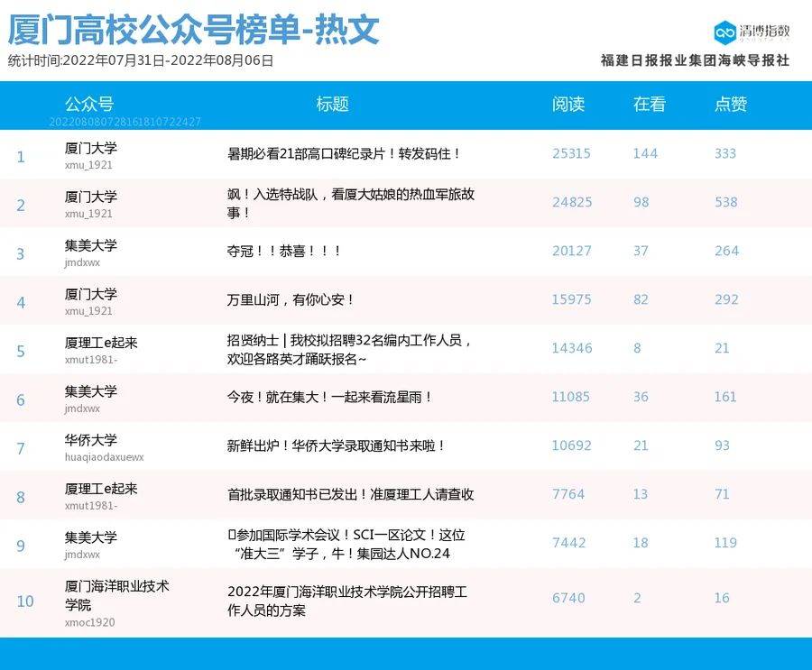Click the 在看 value 98 in rank 2
812x670 pixels.
point(641,203)
